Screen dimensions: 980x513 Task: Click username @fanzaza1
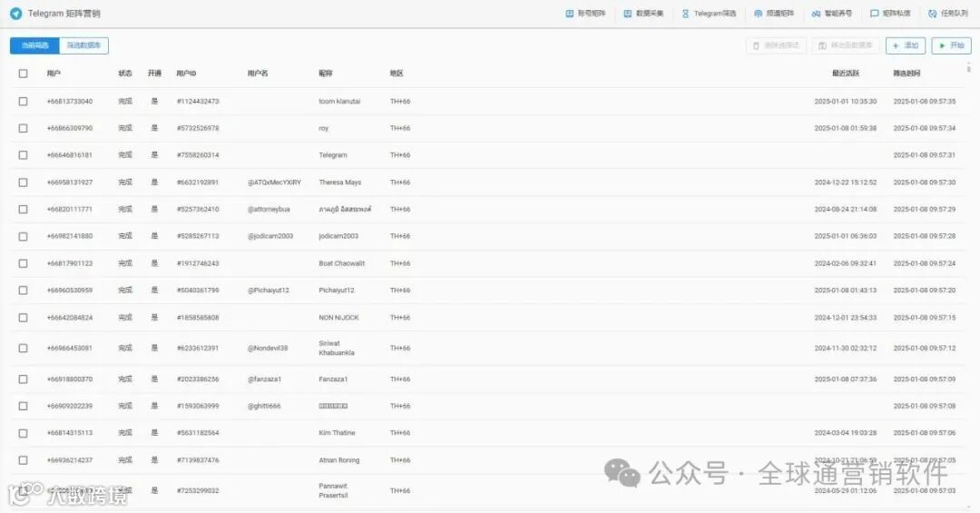(264, 380)
